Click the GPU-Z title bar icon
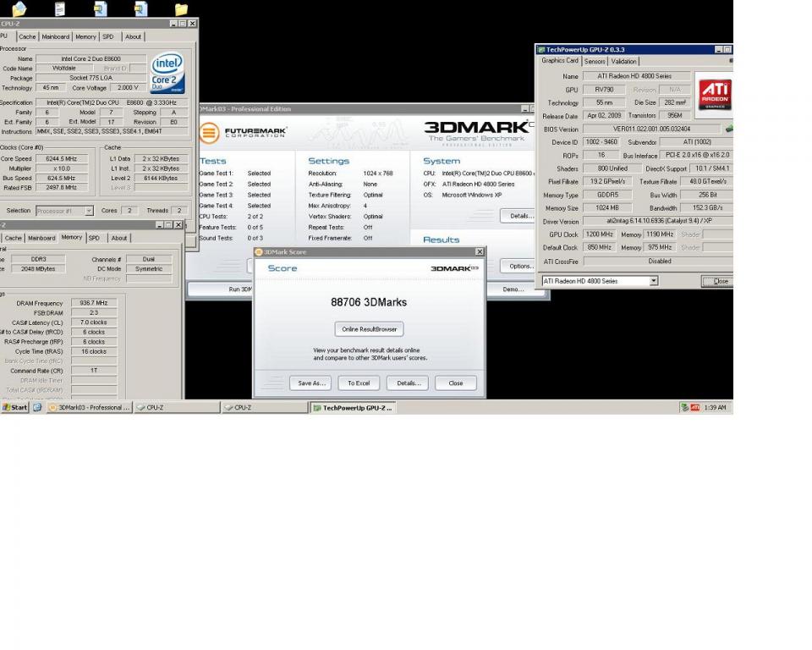The image size is (812, 650). (x=541, y=50)
